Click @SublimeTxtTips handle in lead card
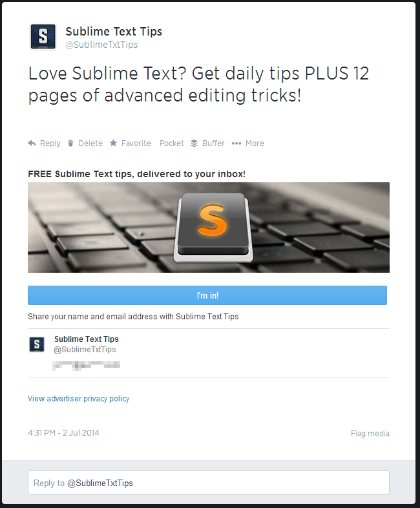Viewport: 420px width, 508px height. pyautogui.click(x=85, y=350)
